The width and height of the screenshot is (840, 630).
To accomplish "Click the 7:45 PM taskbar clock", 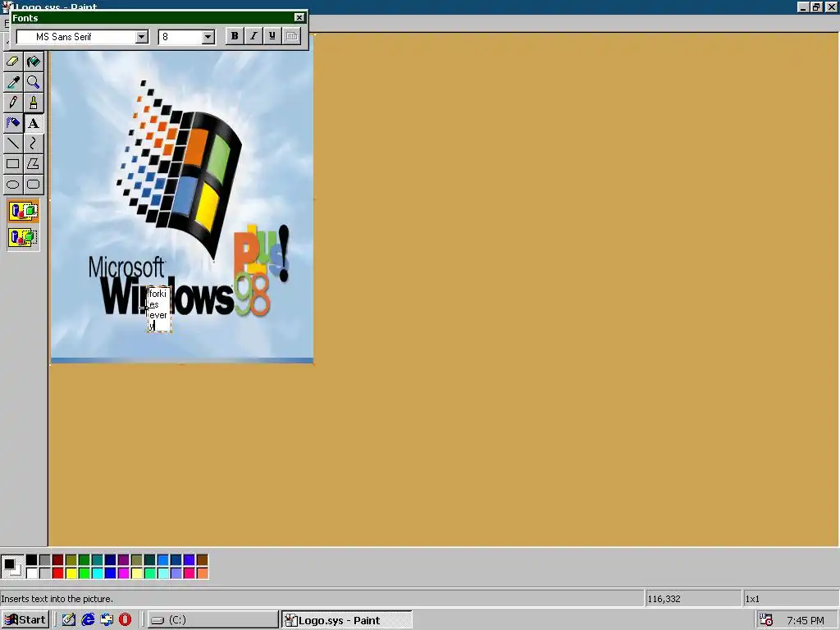I will 806,620.
